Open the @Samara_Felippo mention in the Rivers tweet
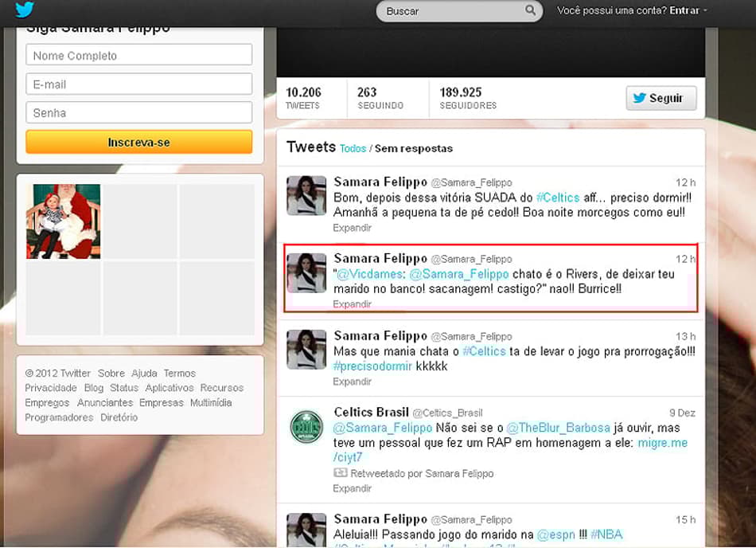The height and width of the screenshot is (548, 756). click(x=459, y=274)
